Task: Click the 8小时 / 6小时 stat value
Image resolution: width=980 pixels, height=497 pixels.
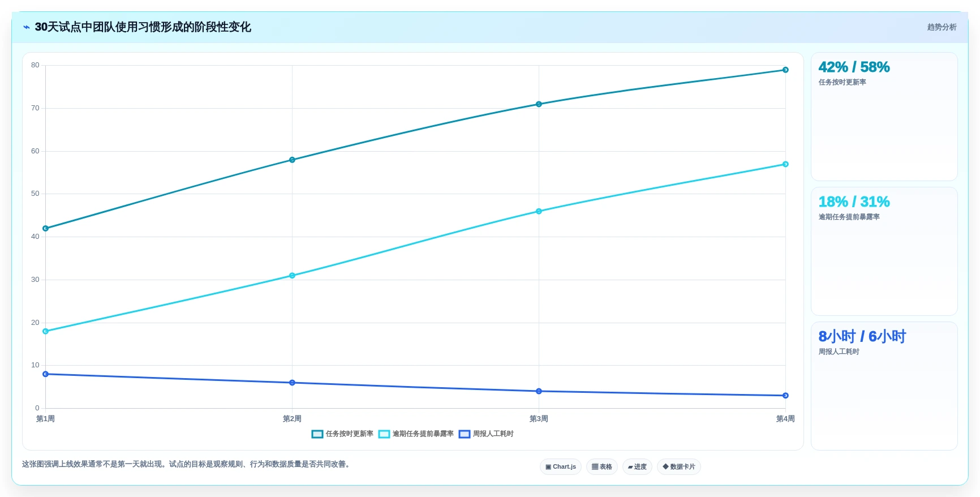Action: point(862,337)
